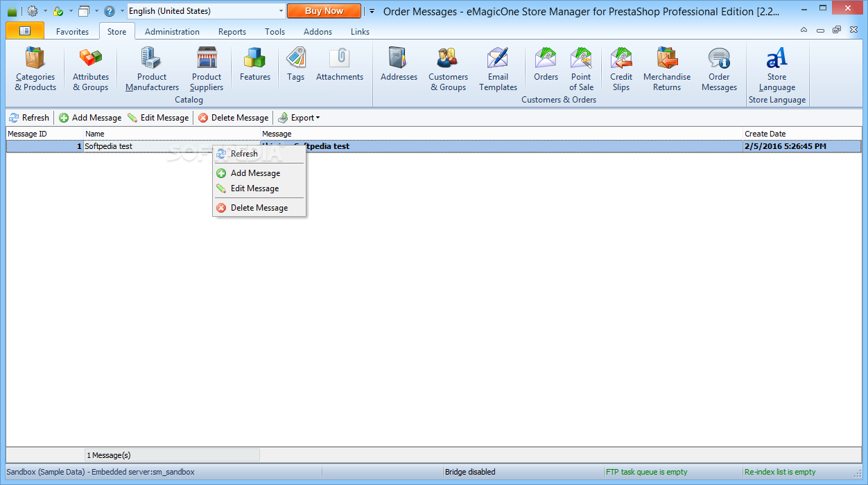
Task: Open the Attachments section
Action: [340, 64]
